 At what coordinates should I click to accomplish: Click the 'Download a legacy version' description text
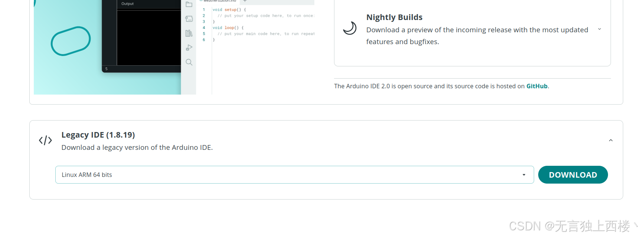coord(137,147)
